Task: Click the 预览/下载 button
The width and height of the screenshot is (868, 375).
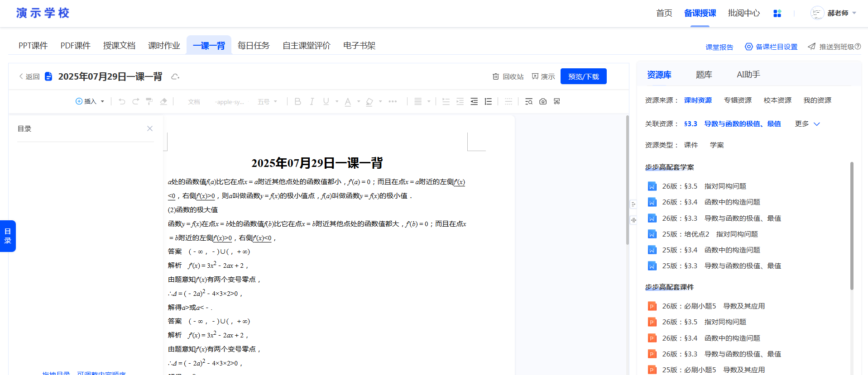Action: tap(584, 76)
